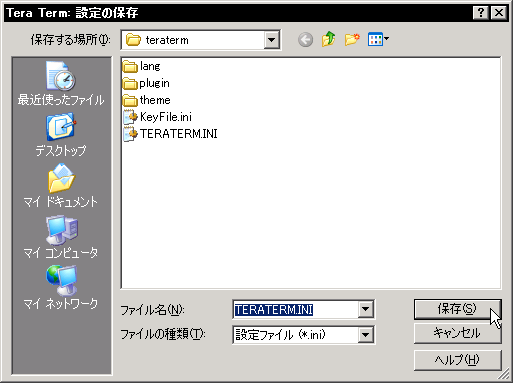Select the KeyFile.ini file icon
Screen dimensions: 513x383
(130, 117)
